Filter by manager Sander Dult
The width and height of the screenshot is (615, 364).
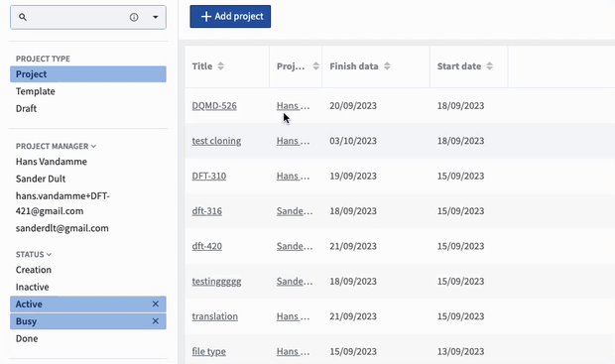[x=41, y=179]
